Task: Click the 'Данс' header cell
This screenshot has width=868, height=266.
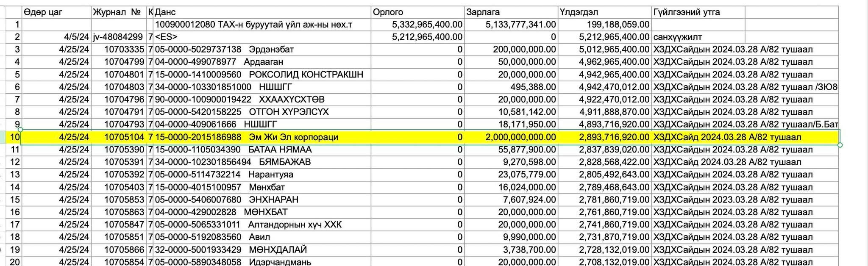Action: click(x=262, y=12)
